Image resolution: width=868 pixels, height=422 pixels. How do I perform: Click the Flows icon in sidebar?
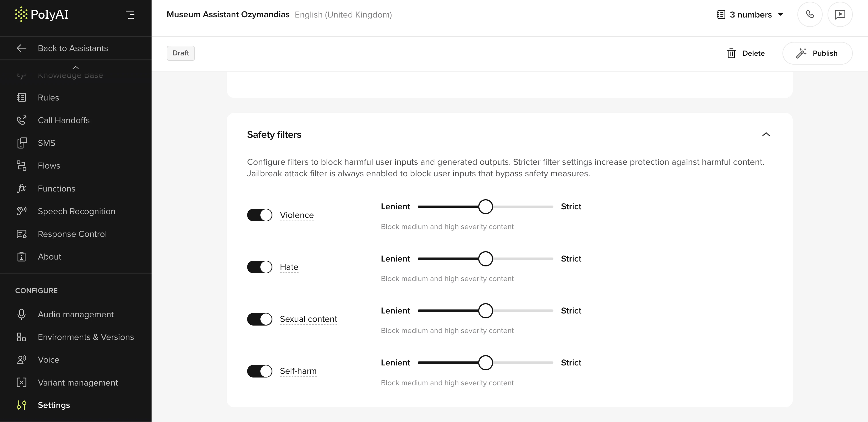coord(22,165)
